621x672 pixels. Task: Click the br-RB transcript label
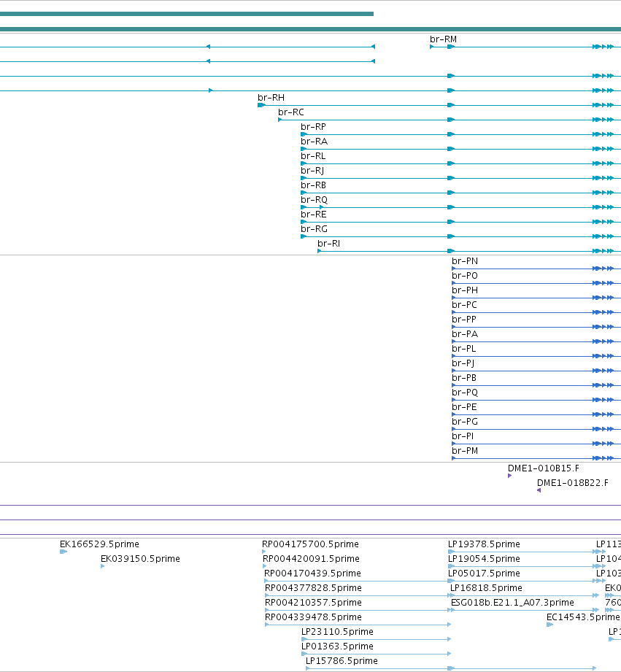(313, 185)
